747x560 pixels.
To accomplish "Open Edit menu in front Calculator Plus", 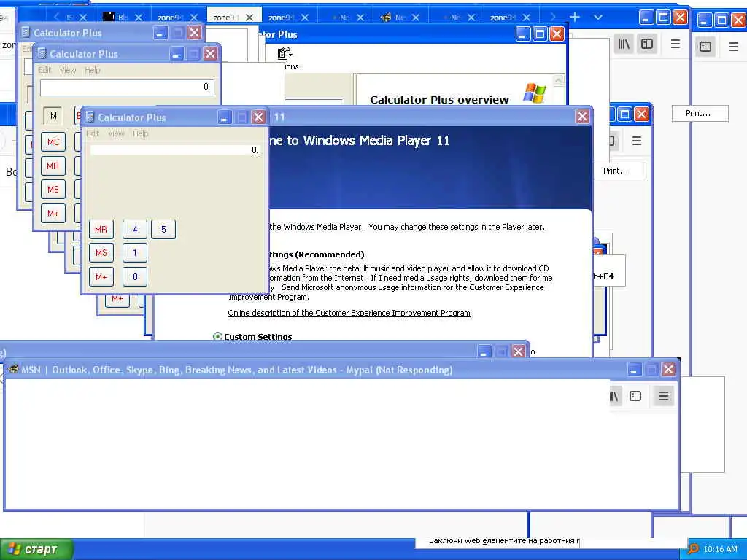I will (93, 133).
